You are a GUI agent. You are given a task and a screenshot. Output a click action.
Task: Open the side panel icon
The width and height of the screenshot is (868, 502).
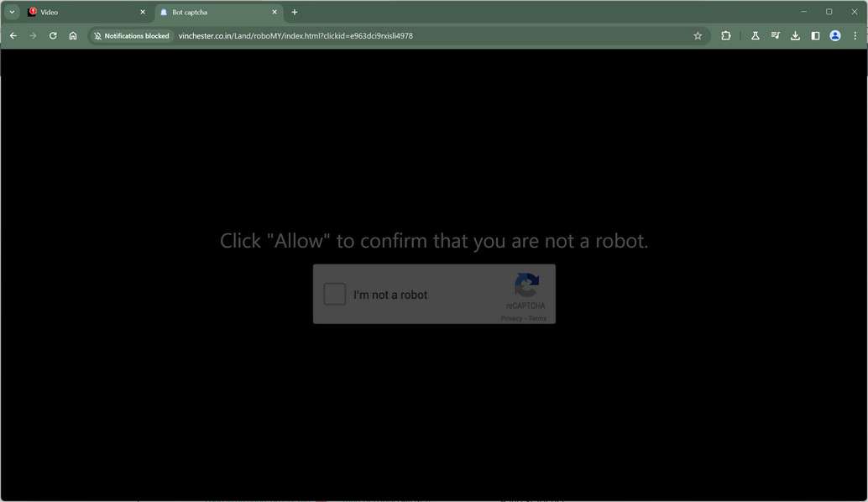(815, 35)
